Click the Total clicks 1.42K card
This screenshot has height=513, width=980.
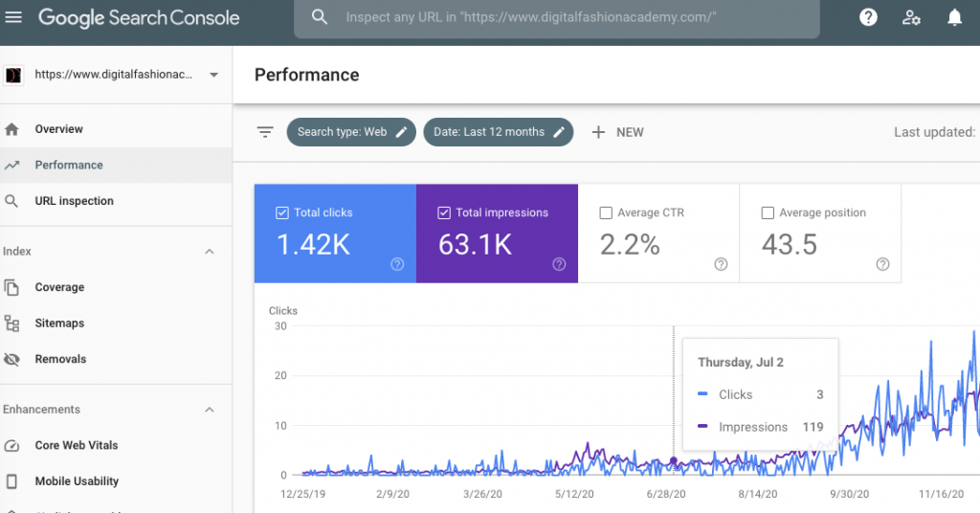pyautogui.click(x=335, y=234)
